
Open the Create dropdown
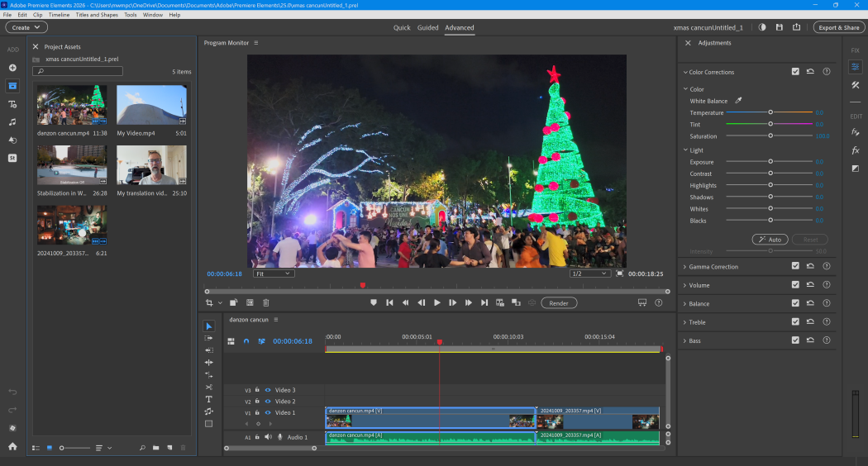(x=26, y=27)
